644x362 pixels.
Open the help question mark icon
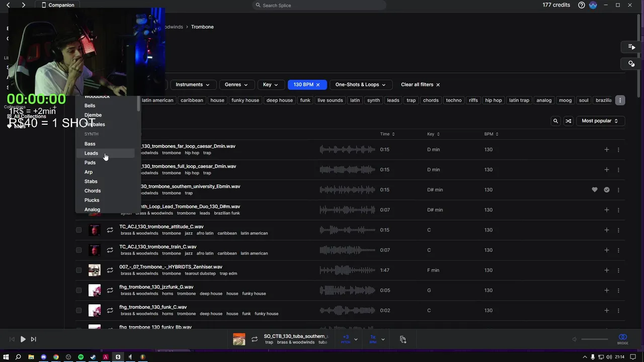point(582,5)
